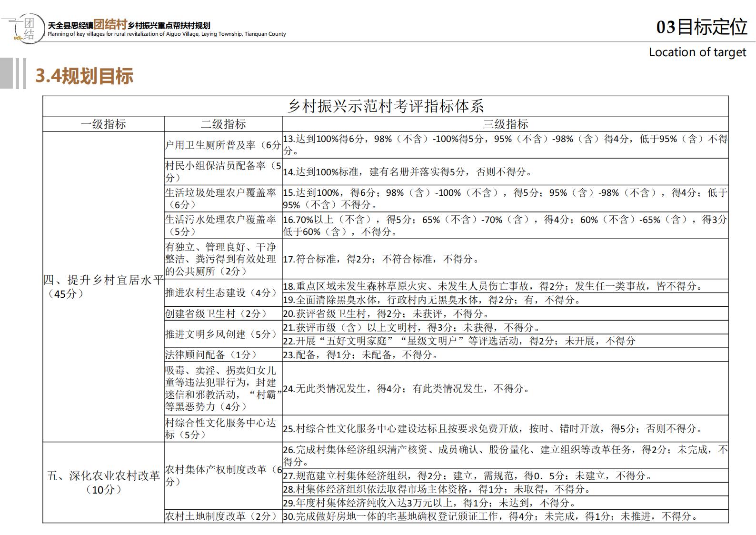Select the cell 五、深化农业农村改革（10分）
The height and width of the screenshot is (535, 756).
[x=104, y=482]
